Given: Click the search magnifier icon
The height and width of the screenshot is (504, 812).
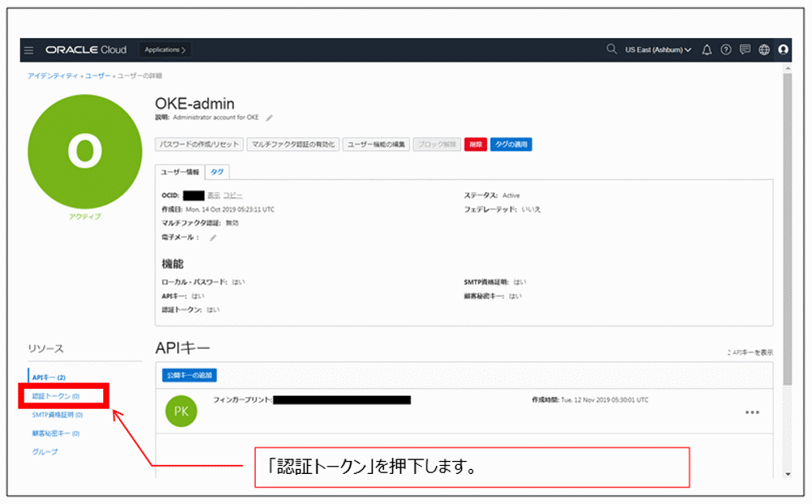Looking at the screenshot, I should 611,50.
